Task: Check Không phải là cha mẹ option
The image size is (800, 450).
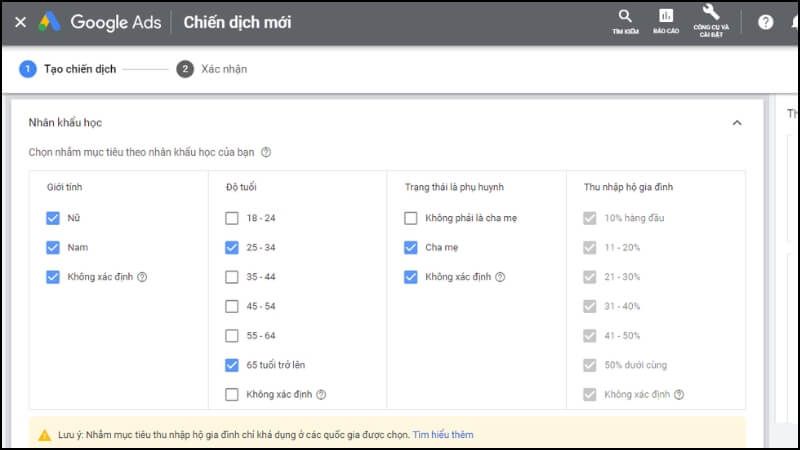Action: [x=411, y=218]
